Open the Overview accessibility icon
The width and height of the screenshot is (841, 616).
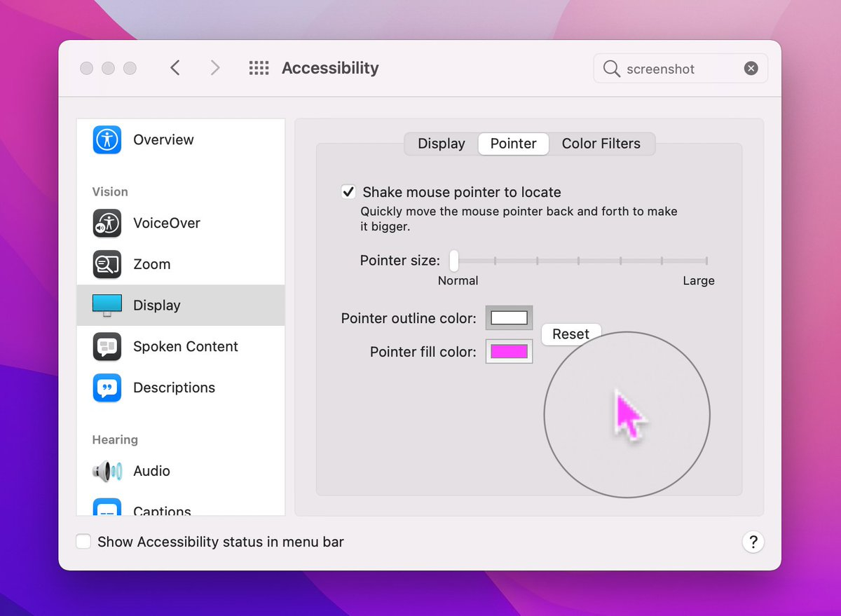click(x=107, y=139)
